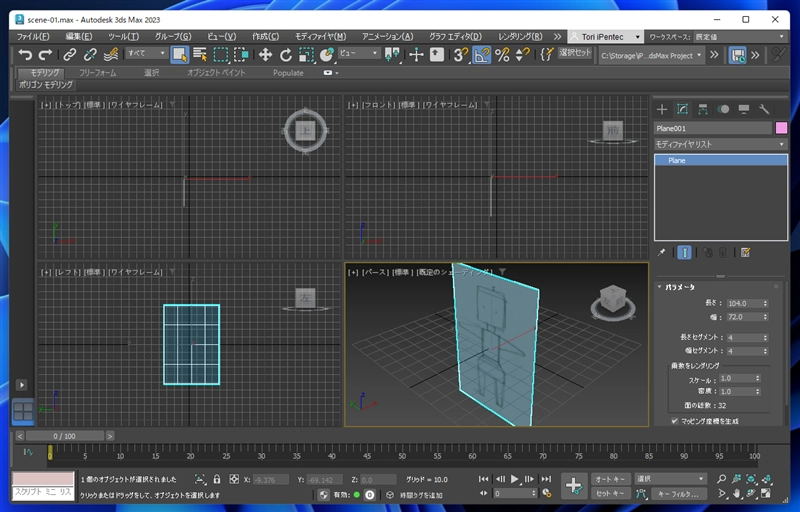Click the Configure Modifier Sets icon

(745, 252)
